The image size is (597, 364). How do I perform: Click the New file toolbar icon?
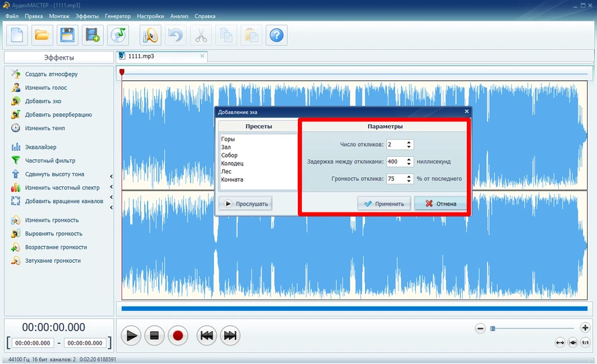point(17,35)
